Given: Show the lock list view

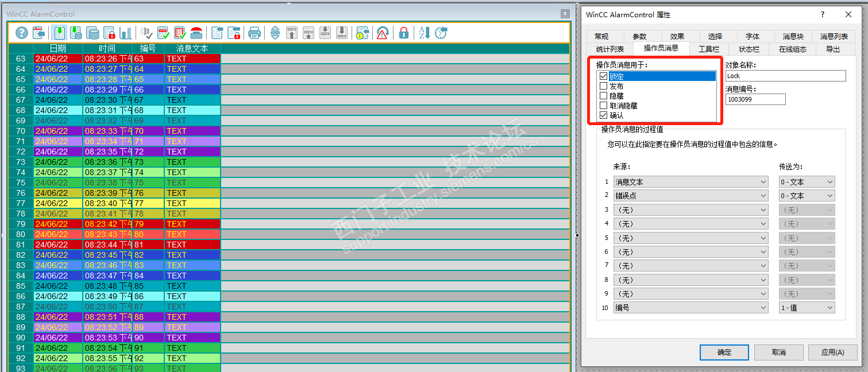Looking at the screenshot, I should tap(109, 33).
